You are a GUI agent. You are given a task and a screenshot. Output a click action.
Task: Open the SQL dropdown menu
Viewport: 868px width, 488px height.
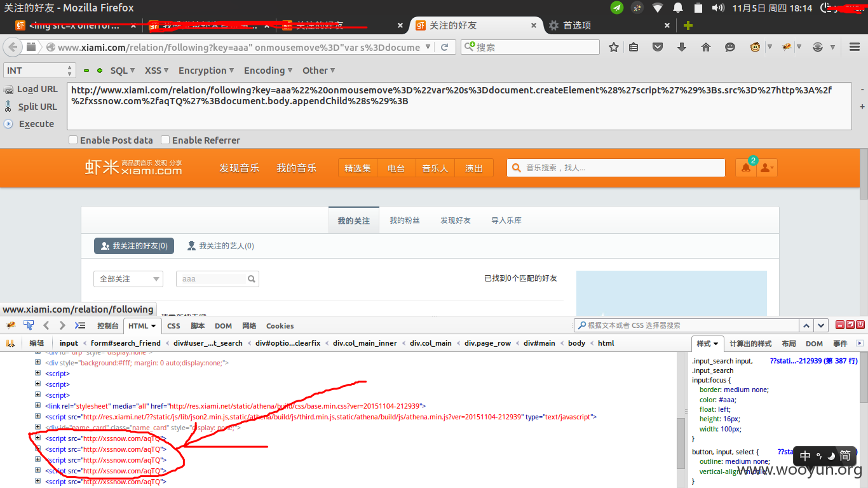point(123,71)
